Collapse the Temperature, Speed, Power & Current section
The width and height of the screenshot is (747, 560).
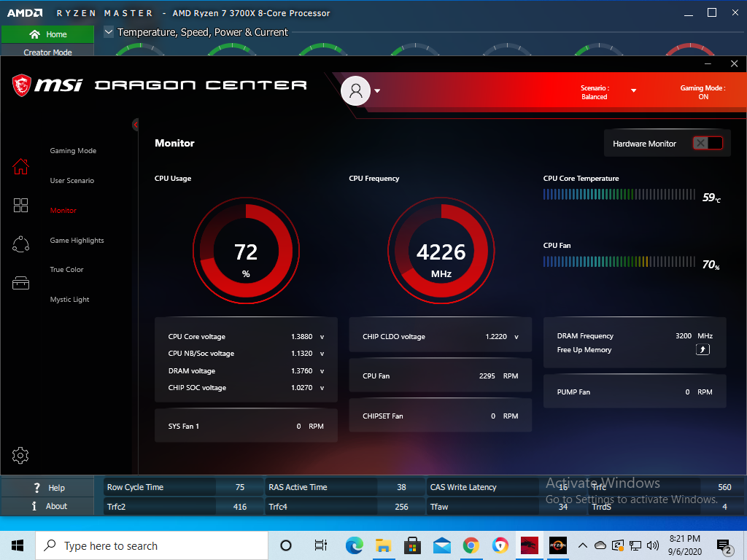pyautogui.click(x=109, y=32)
